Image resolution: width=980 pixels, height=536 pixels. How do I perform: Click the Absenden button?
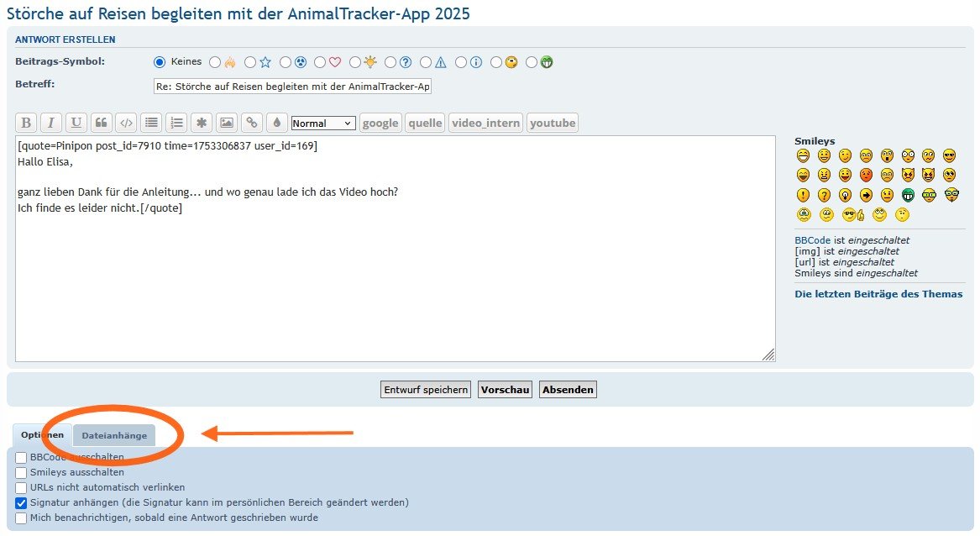click(568, 390)
